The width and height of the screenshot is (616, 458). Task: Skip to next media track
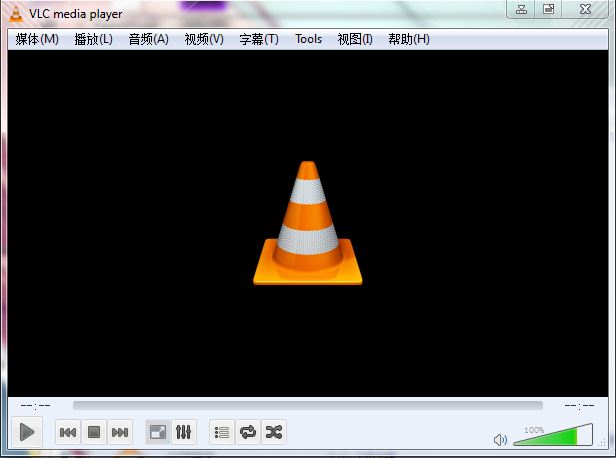120,432
